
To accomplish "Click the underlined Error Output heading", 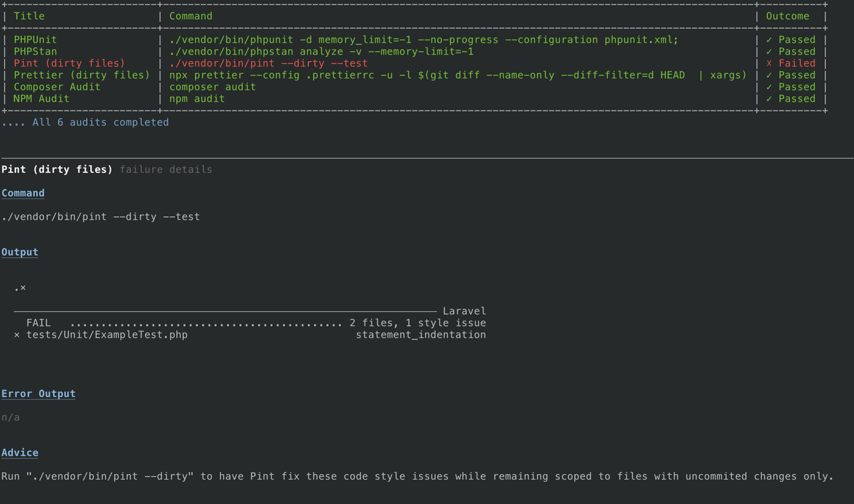I will tap(39, 394).
